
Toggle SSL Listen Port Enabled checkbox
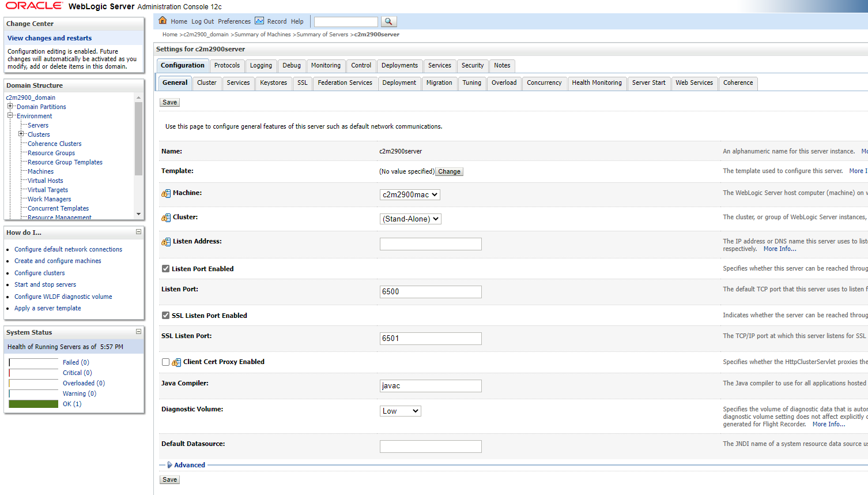(x=165, y=316)
